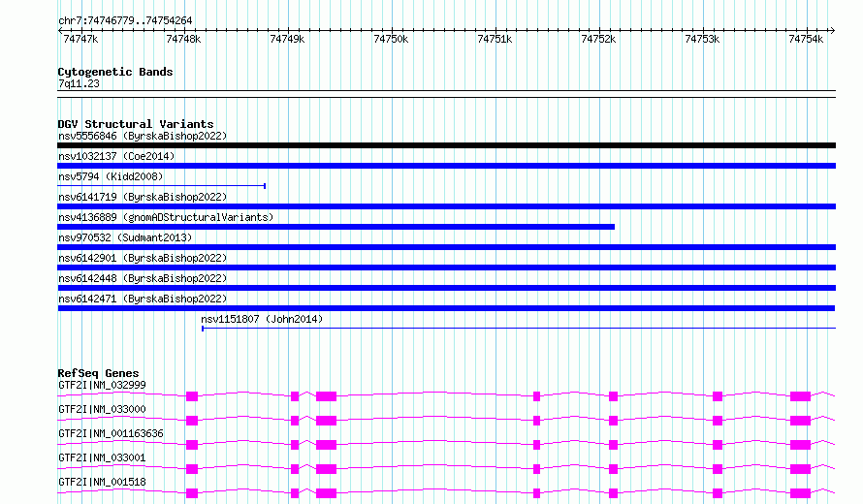The image size is (863, 504).
Task: Open variant nsv4136889 (gnomADStructuralVariants) label
Action: point(166,217)
